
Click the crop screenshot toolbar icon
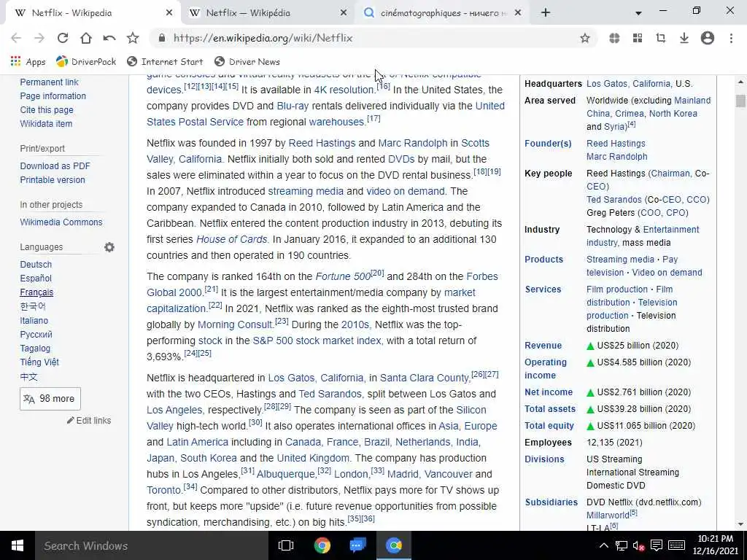pos(661,38)
